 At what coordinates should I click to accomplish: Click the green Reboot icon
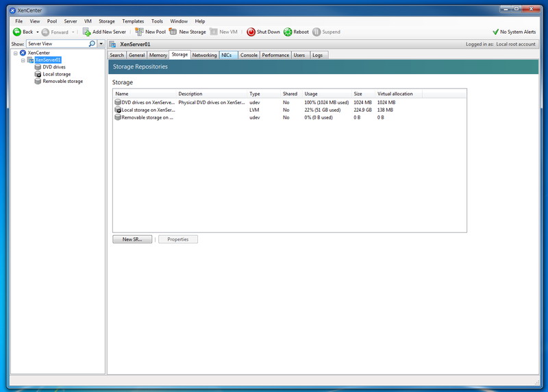(x=288, y=32)
